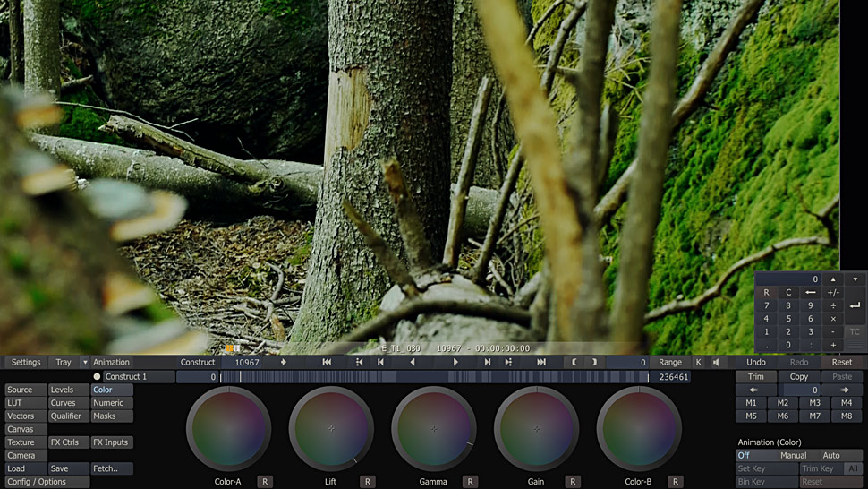Click the Lift color wheel center
The image size is (868, 489).
(x=331, y=429)
